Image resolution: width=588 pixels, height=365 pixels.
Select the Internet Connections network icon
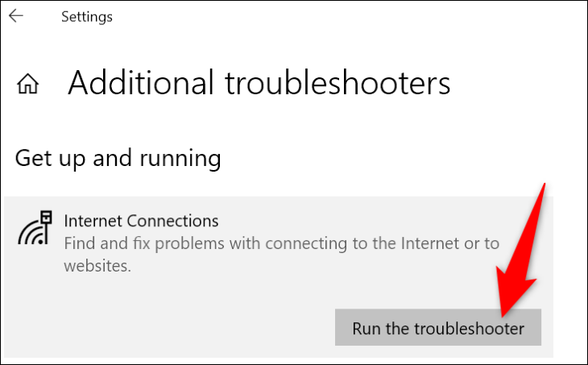pos(35,228)
